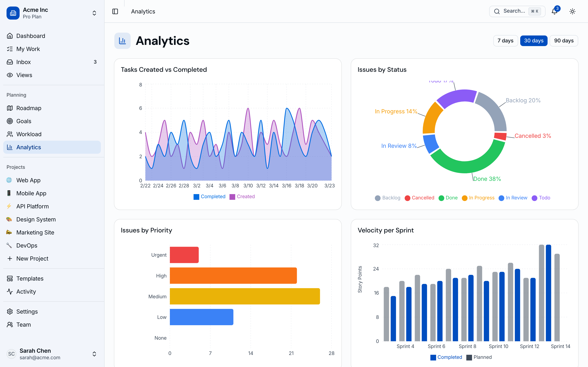Image resolution: width=588 pixels, height=367 pixels.
Task: Select Roadmap under Planning
Action: coord(28,108)
